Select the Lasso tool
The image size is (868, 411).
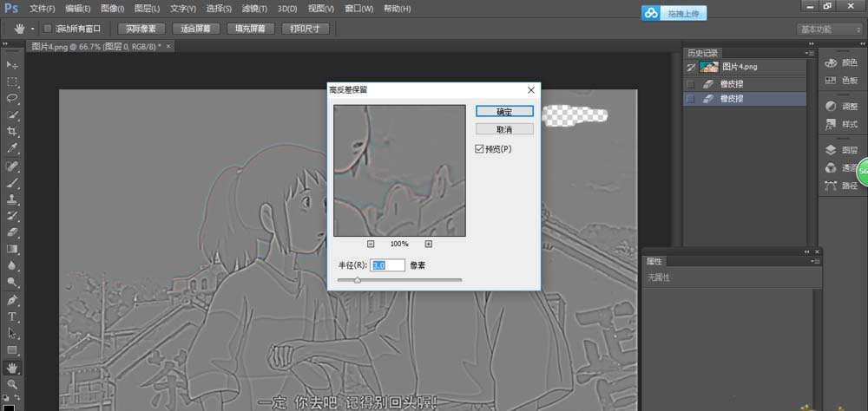(x=12, y=98)
